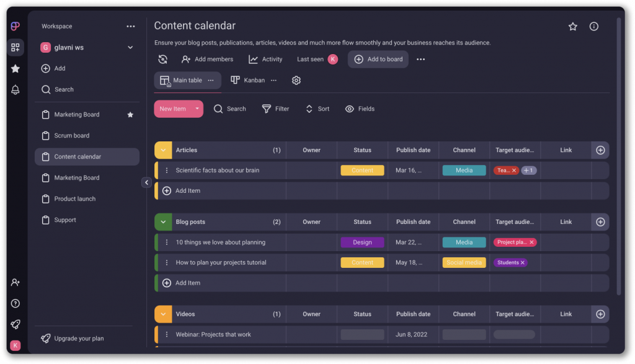
Task: Click Upgrade your plan link
Action: (x=79, y=339)
